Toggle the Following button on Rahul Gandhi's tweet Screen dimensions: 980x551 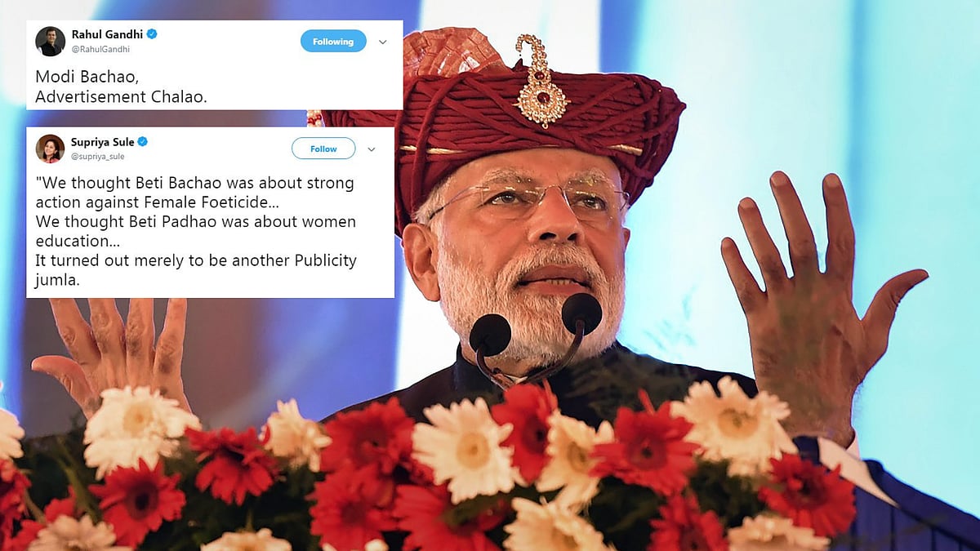(333, 42)
